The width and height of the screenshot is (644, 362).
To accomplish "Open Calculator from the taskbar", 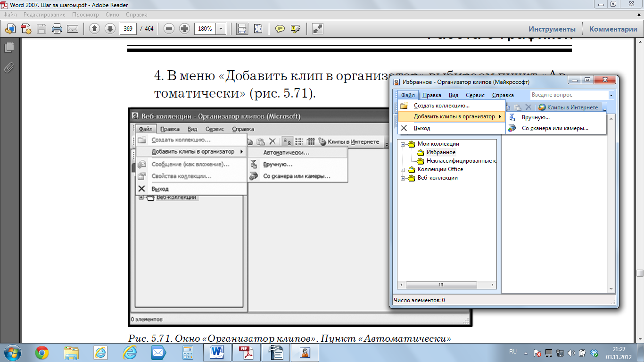I will (x=188, y=353).
